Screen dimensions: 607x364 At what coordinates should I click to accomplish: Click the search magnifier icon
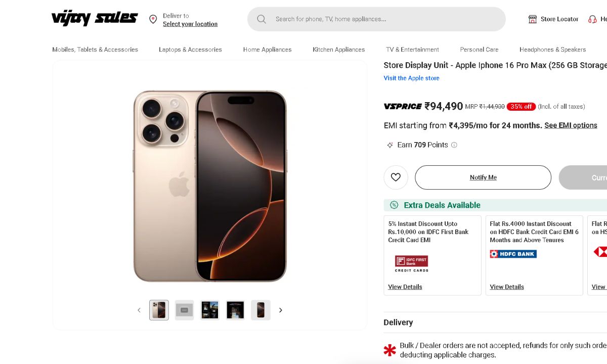coord(262,19)
